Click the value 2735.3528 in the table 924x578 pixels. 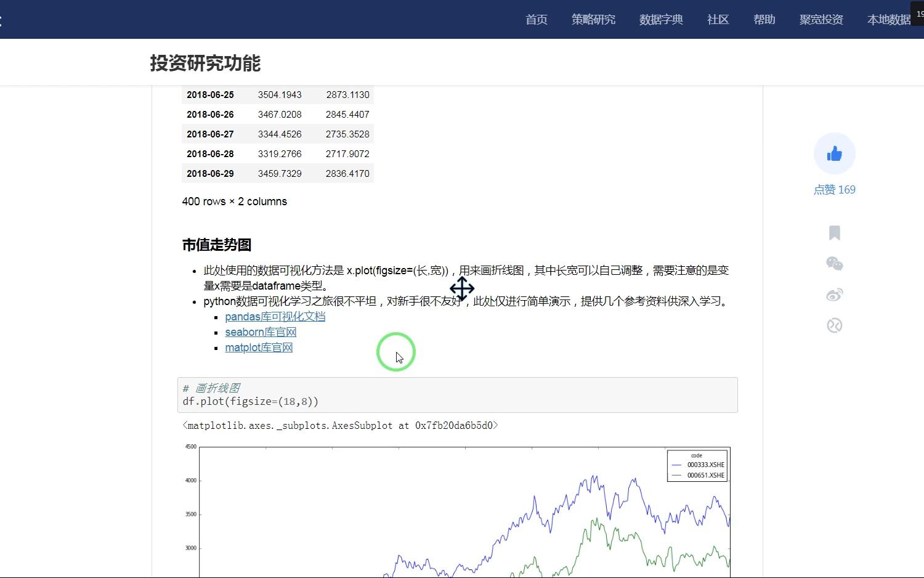(347, 134)
